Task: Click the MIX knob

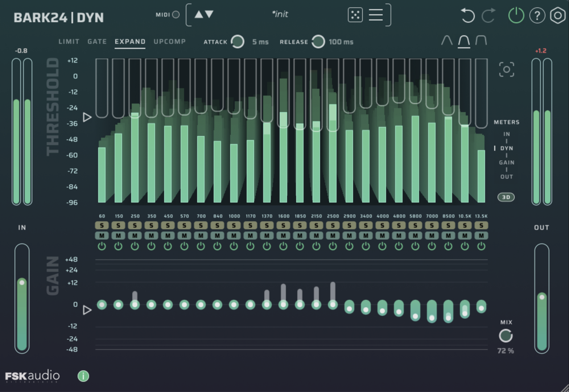Action: coord(506,336)
